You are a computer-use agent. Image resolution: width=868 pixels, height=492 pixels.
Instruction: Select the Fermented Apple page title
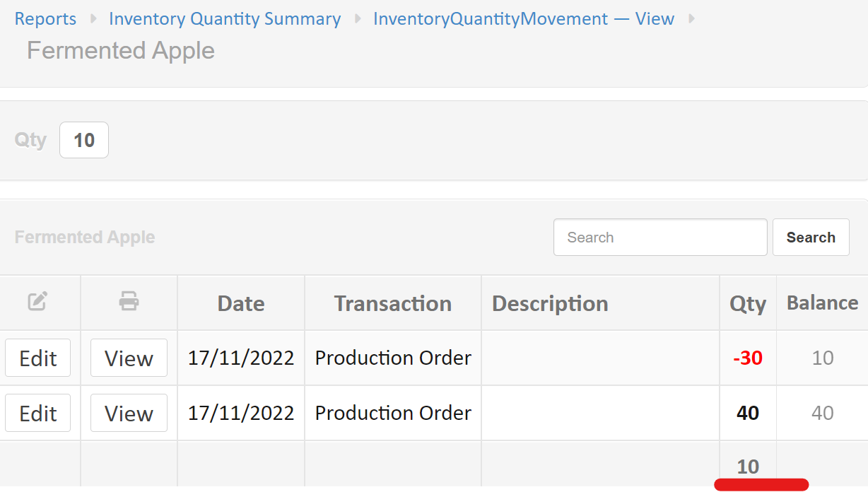pyautogui.click(x=120, y=50)
